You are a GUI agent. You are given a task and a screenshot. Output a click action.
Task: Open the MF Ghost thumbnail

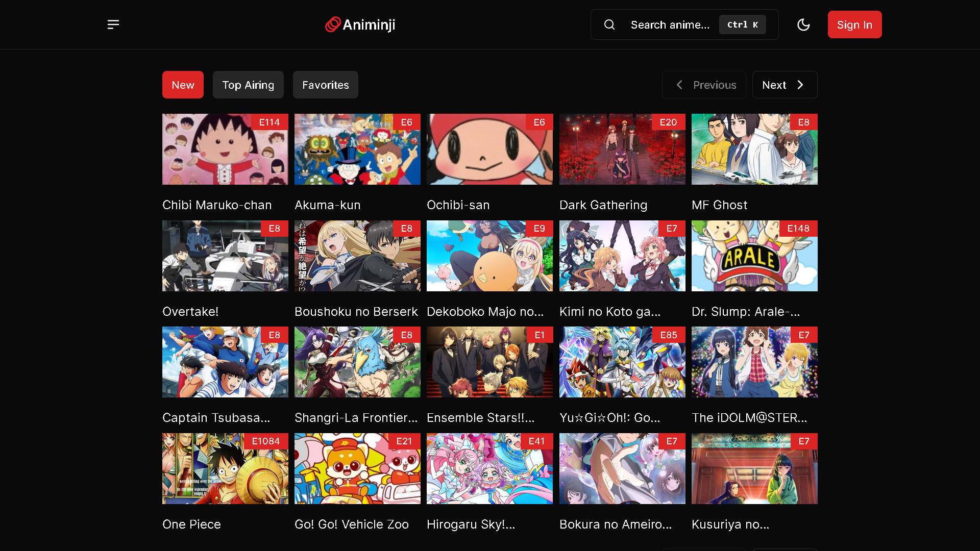coord(754,149)
